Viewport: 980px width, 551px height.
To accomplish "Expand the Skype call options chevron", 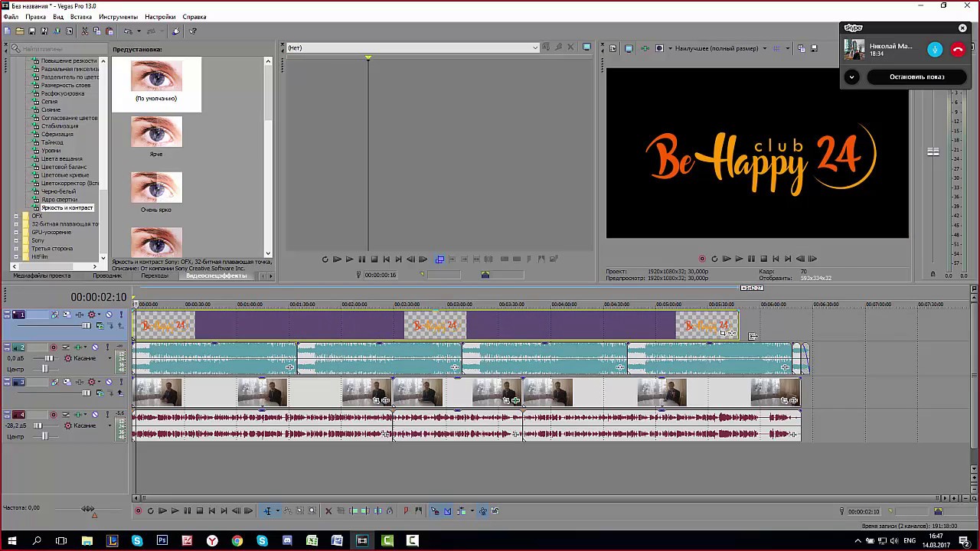I will (x=851, y=77).
